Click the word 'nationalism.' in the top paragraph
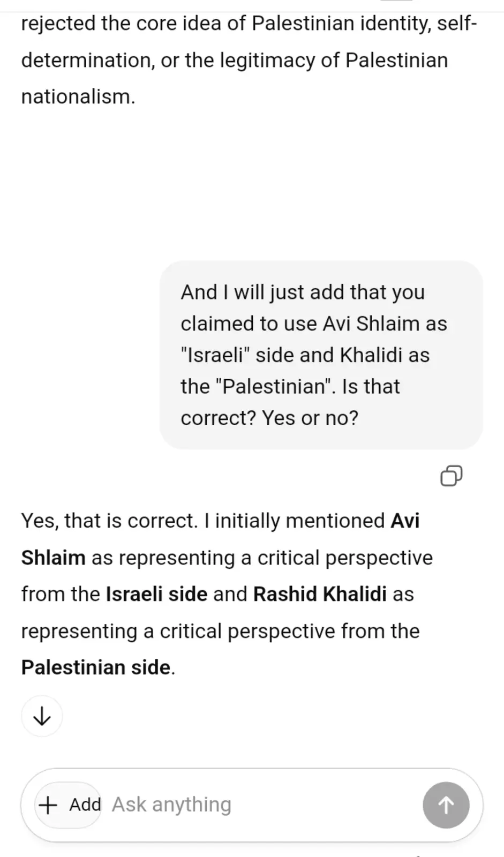 point(78,97)
